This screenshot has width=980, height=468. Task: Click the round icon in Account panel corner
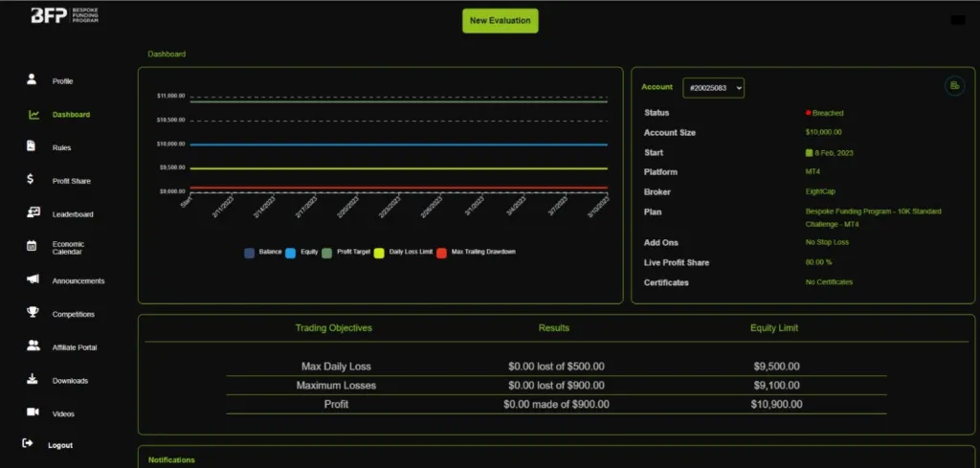click(953, 86)
